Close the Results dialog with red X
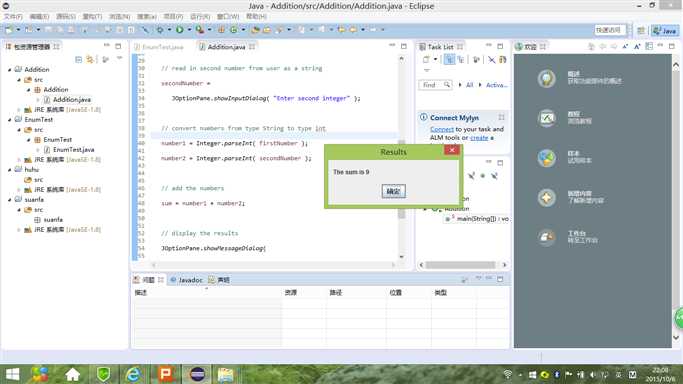Image resolution: width=683 pixels, height=384 pixels. [452, 150]
